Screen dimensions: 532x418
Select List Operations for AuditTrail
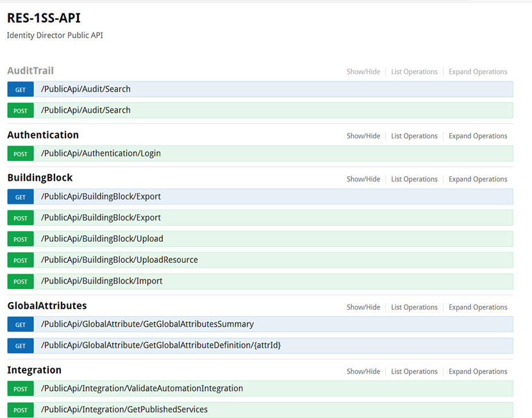click(414, 72)
